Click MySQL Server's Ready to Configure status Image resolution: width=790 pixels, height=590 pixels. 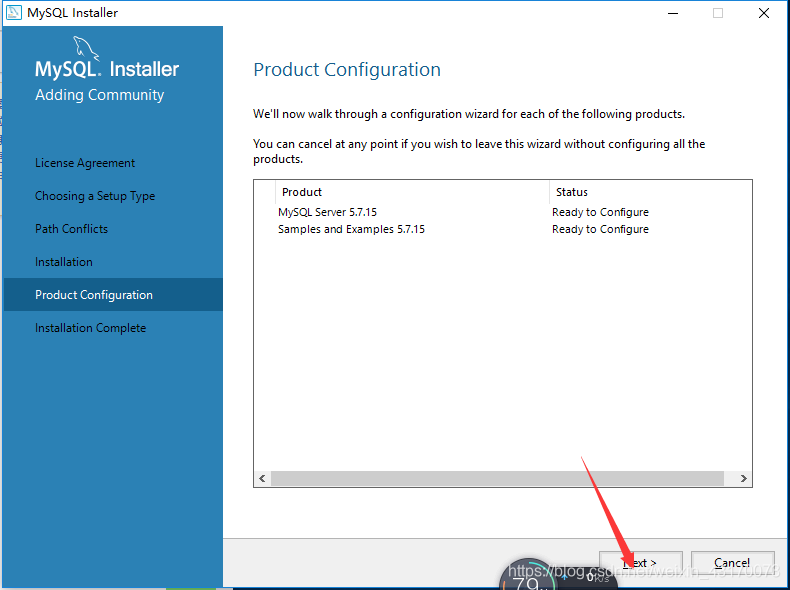tap(600, 212)
